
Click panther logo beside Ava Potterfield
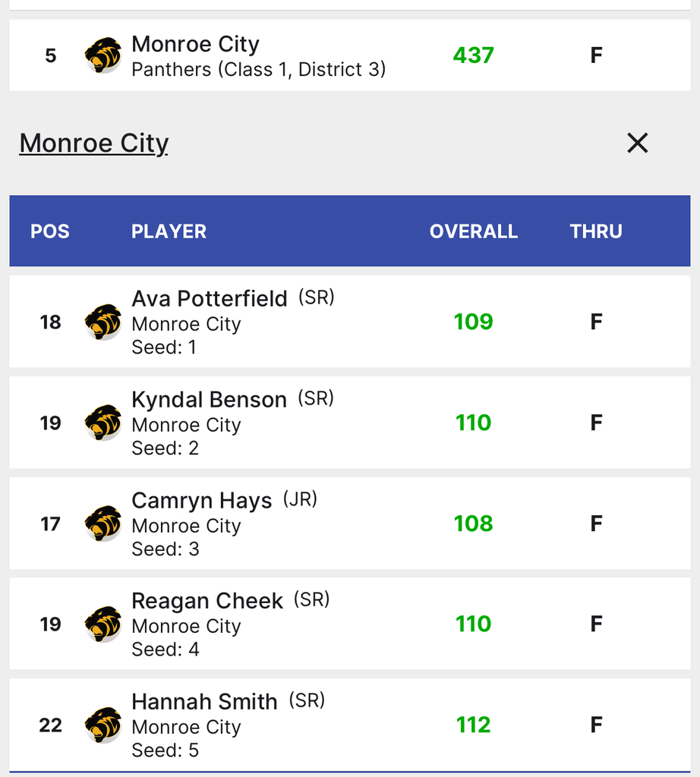[103, 322]
